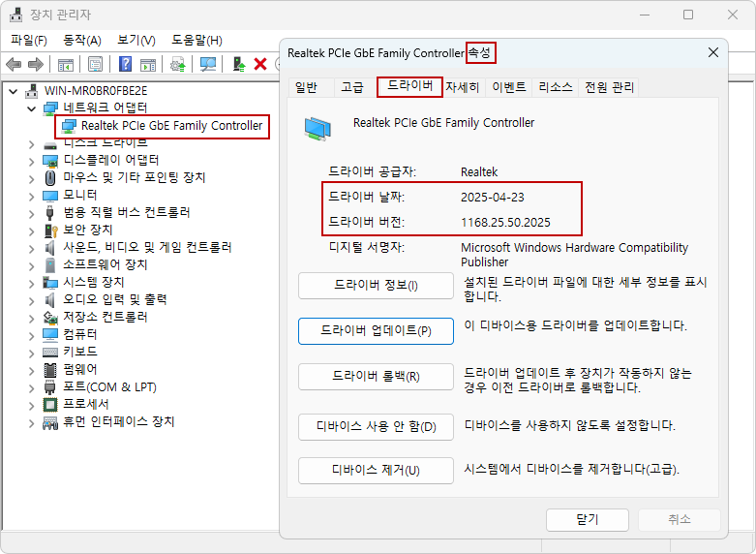Scan for hardware changes with the monitor-magnifier icon
The height and width of the screenshot is (554, 756).
[208, 64]
